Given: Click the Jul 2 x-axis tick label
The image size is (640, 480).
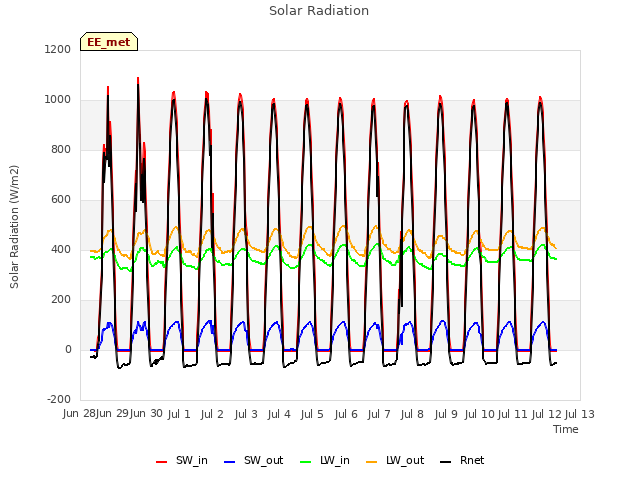Looking at the screenshot, I should [212, 414].
